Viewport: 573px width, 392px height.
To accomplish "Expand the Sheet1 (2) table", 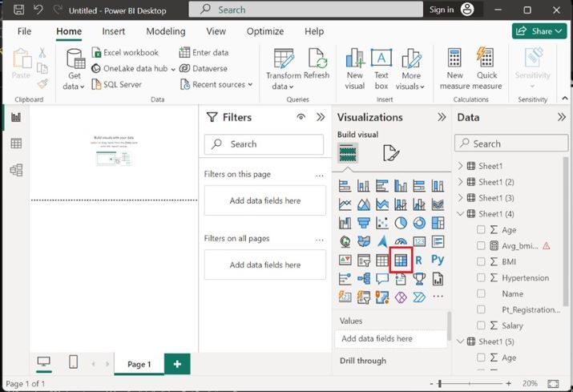I will pyautogui.click(x=461, y=182).
